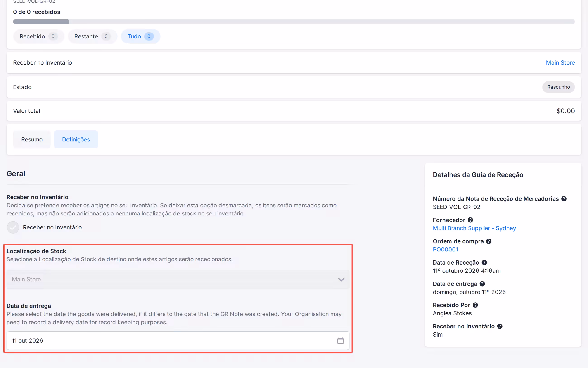Open purchase order PO00001 link
The width and height of the screenshot is (588, 368).
(445, 249)
